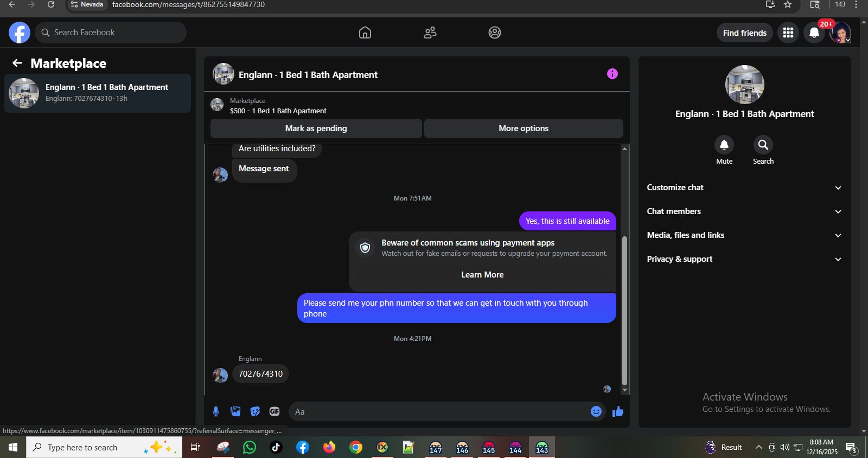Open conversation information icon
The height and width of the screenshot is (458, 868).
coord(612,74)
